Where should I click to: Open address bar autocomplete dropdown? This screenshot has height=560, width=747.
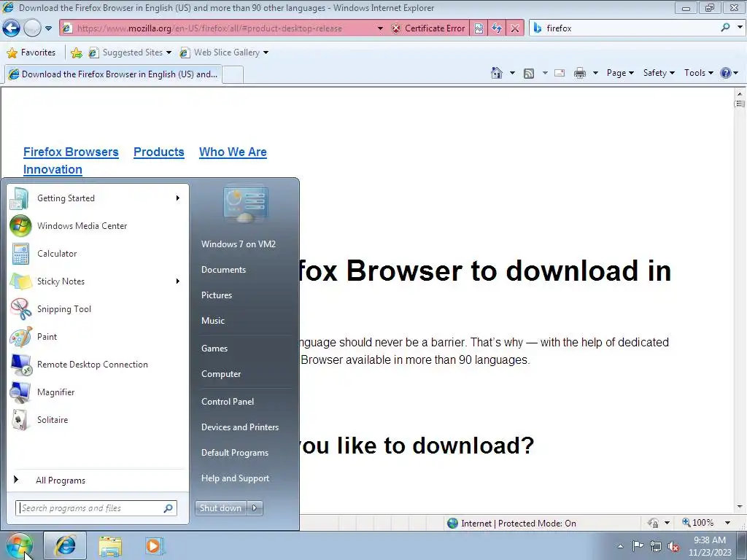click(380, 28)
